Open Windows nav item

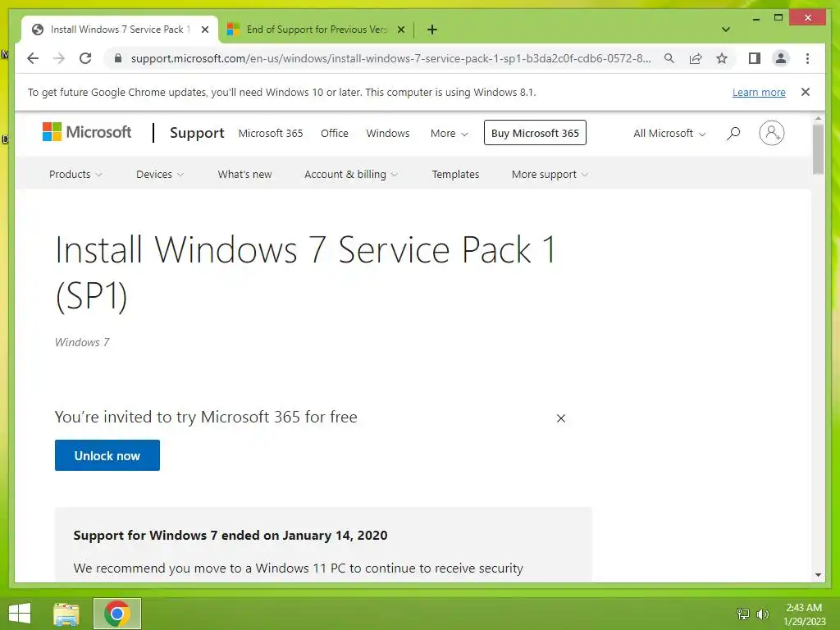click(x=388, y=133)
